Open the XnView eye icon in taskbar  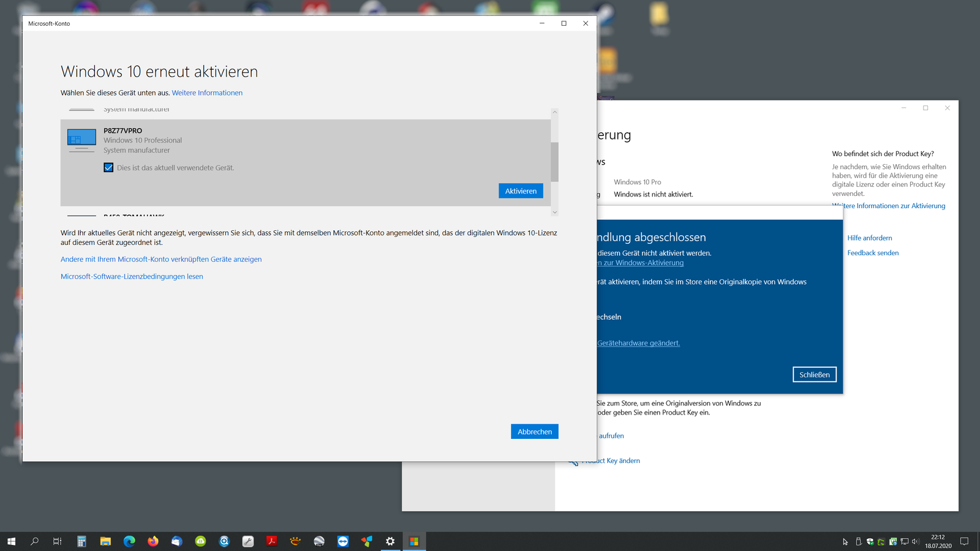coord(295,541)
